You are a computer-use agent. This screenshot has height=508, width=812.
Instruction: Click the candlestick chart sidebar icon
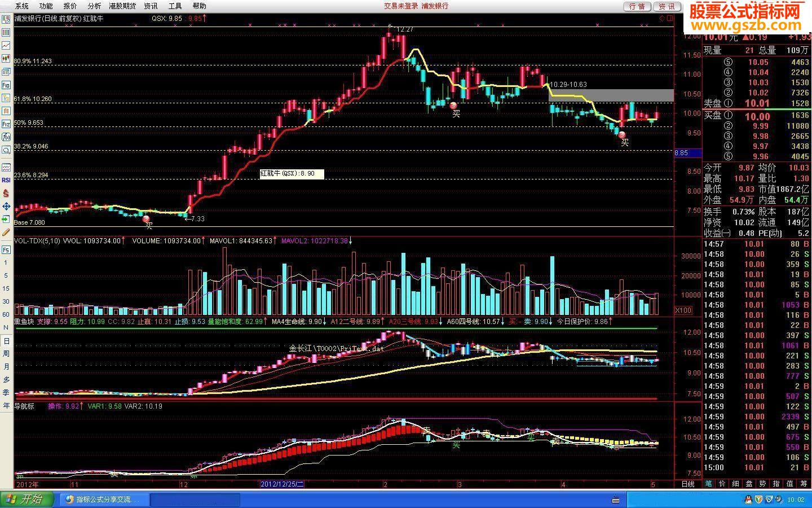tap(6, 58)
